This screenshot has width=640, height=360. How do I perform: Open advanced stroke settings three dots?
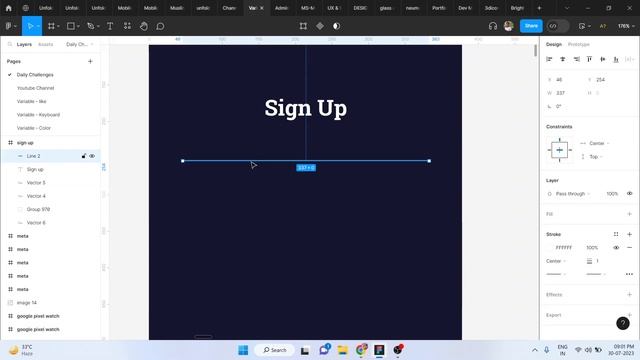[x=629, y=274]
